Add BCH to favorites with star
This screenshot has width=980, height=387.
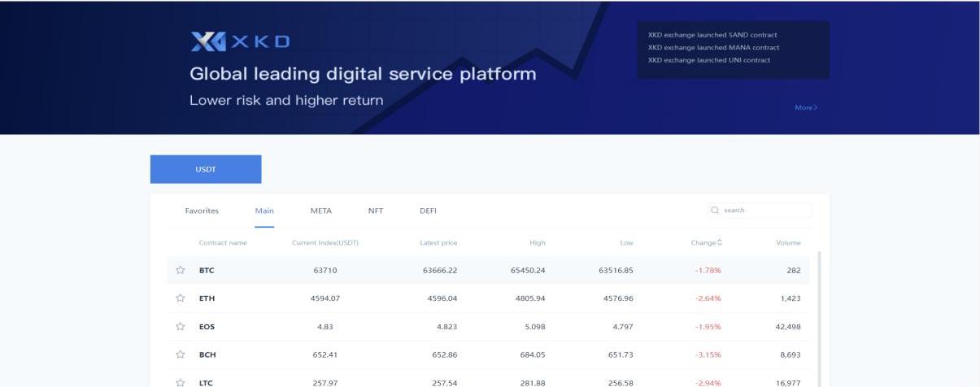point(181,354)
